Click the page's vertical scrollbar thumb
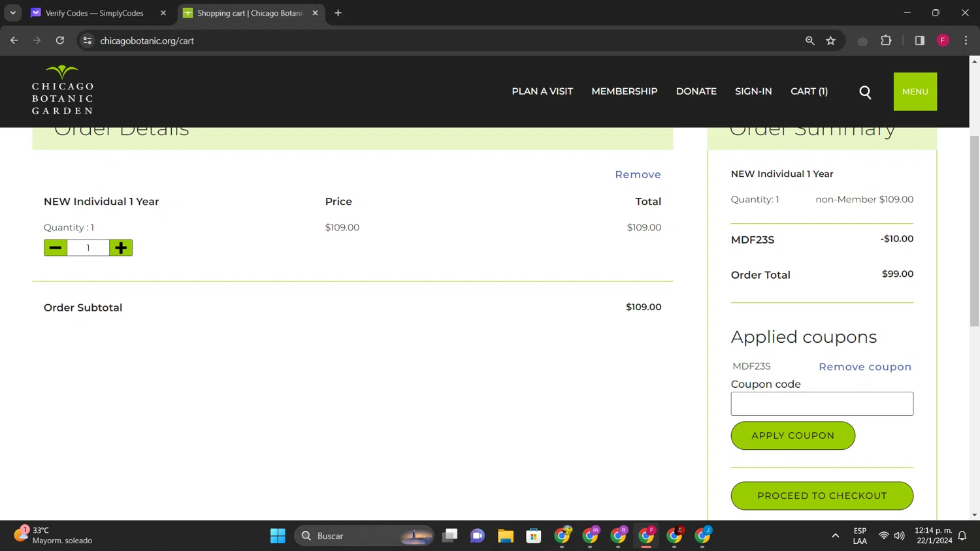Screen dimensions: 980x551 coord(974,230)
